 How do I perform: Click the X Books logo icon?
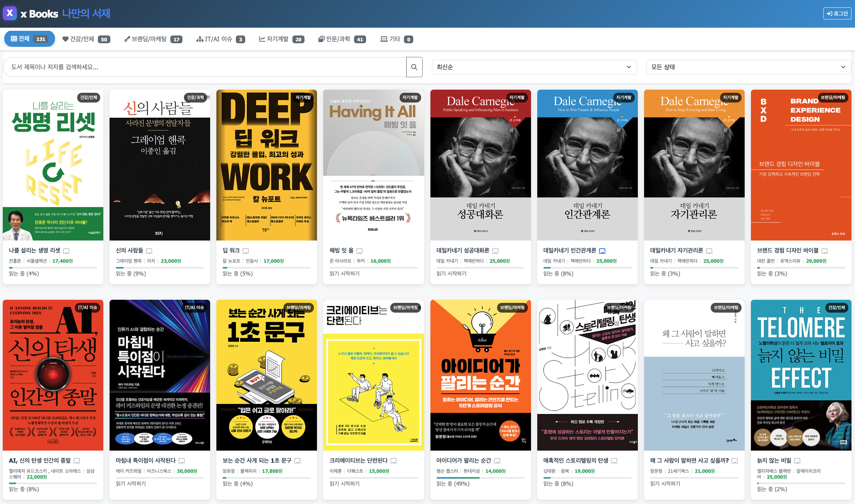pos(10,13)
